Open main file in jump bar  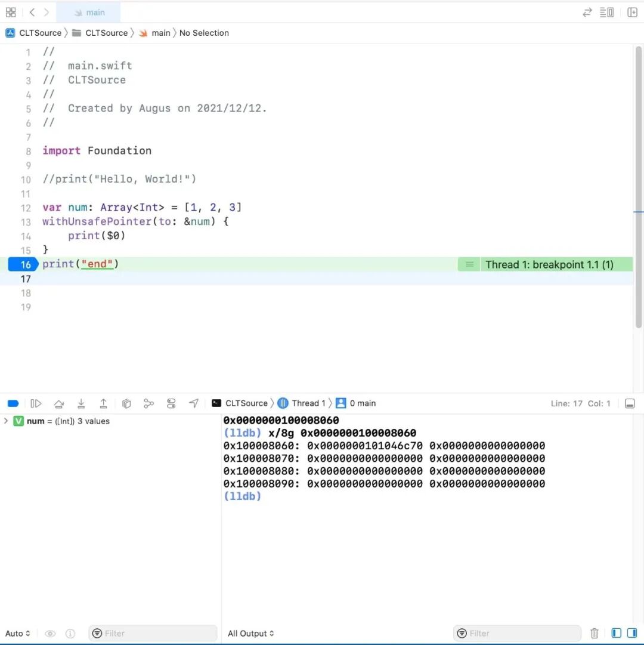pos(154,33)
